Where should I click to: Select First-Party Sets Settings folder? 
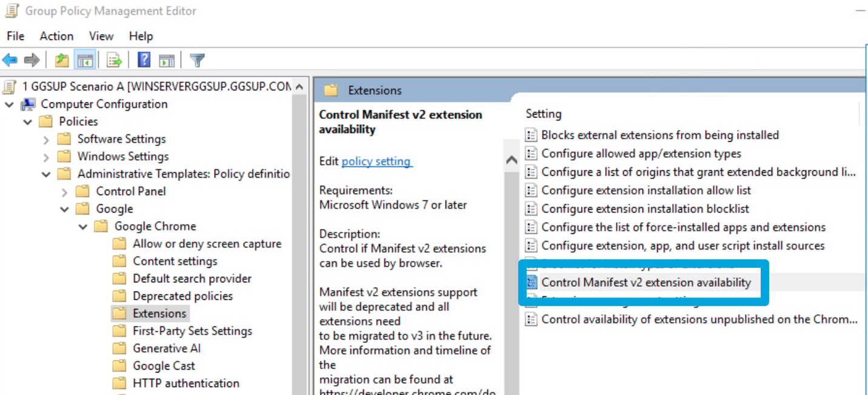[x=192, y=331]
